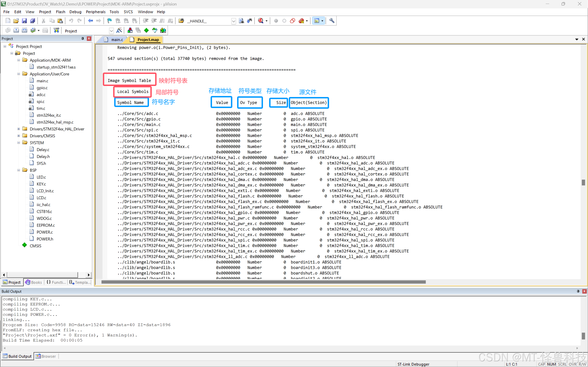Pin the Build Output window
588x367 pixels.
click(x=578, y=291)
